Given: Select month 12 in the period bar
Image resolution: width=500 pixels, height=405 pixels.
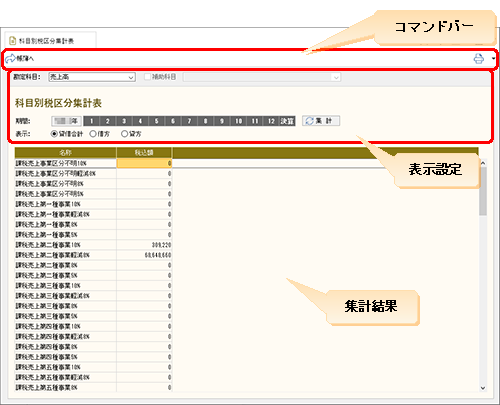Looking at the screenshot, I should [x=271, y=121].
